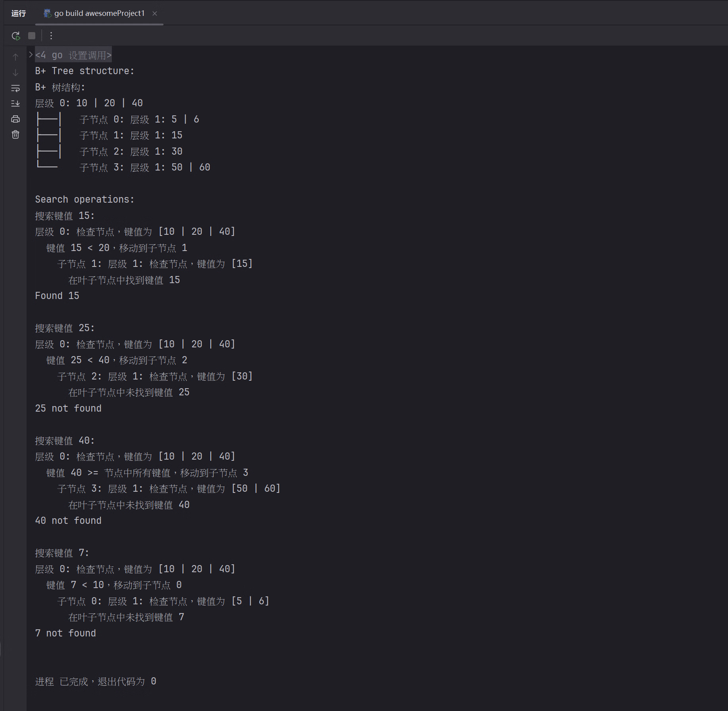Screen dimensions: 728x711
Task: Clear all console output with trash icon
Action: [x=15, y=135]
